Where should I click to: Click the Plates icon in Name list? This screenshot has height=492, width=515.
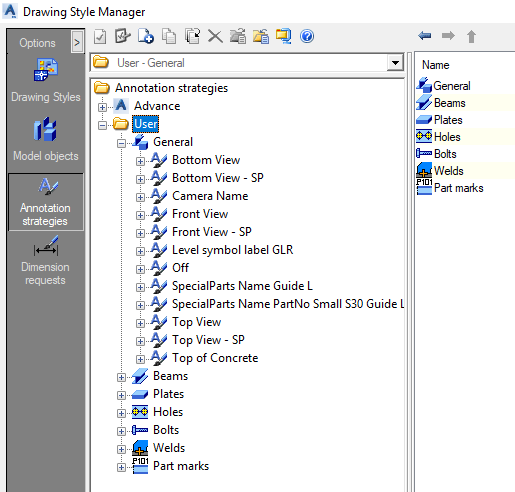(424, 120)
